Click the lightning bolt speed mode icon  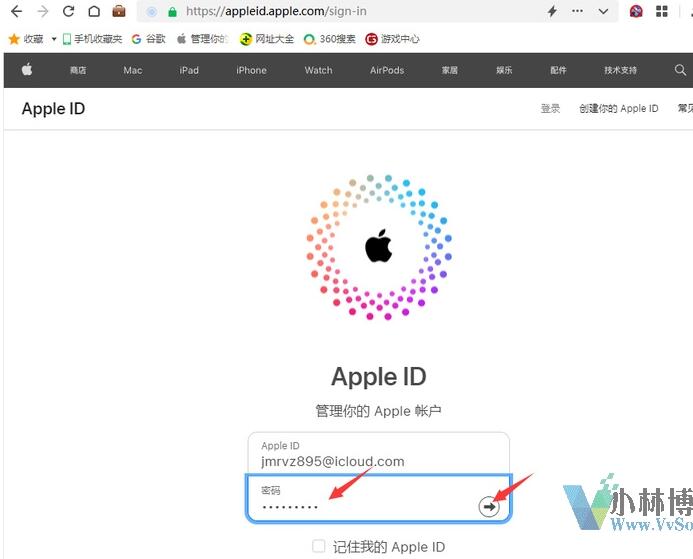(x=552, y=11)
